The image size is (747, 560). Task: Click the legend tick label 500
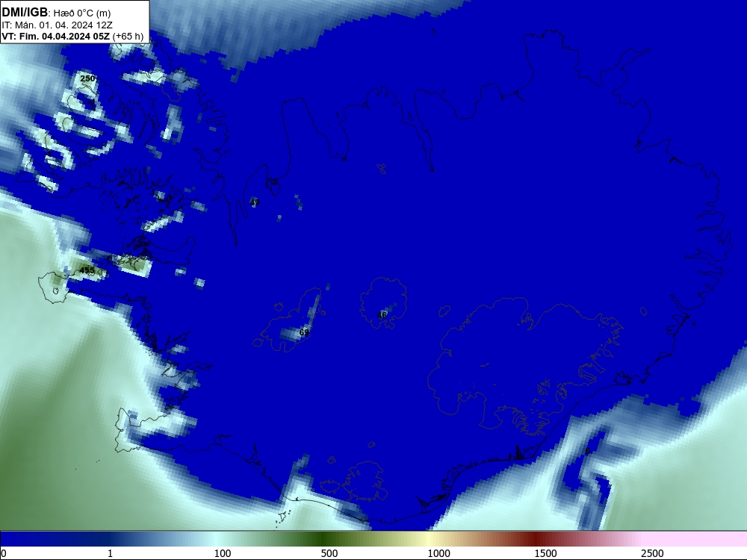click(x=329, y=553)
